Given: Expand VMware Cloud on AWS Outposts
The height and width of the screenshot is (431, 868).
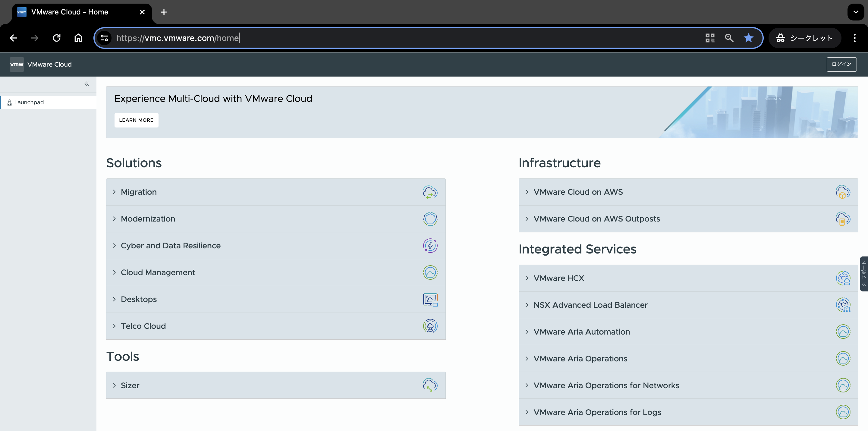Looking at the screenshot, I should 596,219.
